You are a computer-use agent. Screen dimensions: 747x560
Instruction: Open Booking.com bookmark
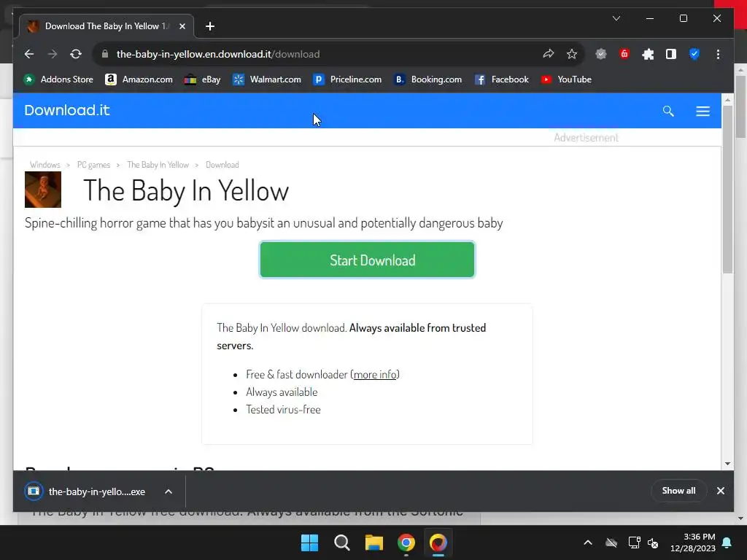point(427,79)
